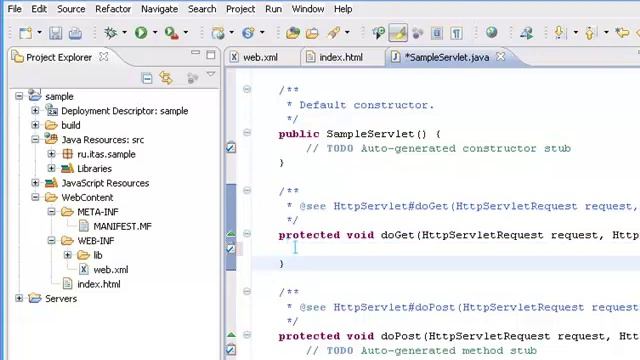Expand the build folder node
The width and height of the screenshot is (640, 360).
click(35, 125)
